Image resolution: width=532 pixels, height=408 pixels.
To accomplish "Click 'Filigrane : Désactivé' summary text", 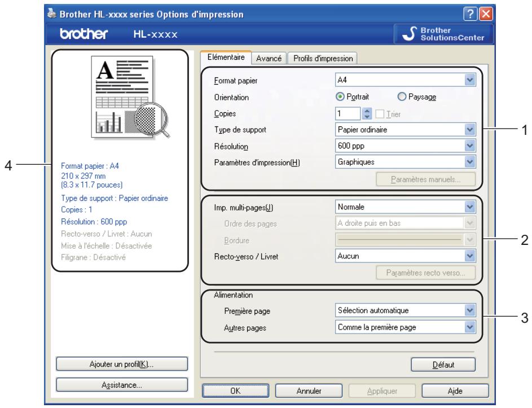I will (93, 257).
